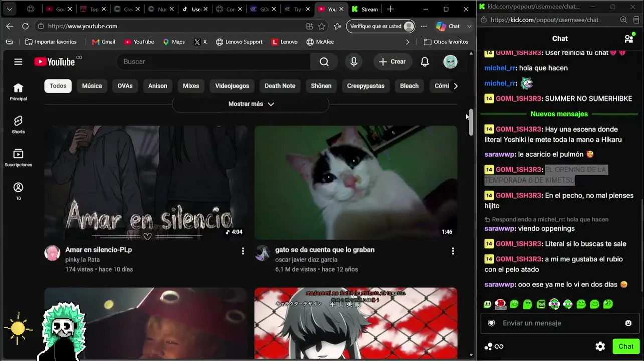Click the YouTube Buscar search field
The image size is (644, 361).
(214, 62)
